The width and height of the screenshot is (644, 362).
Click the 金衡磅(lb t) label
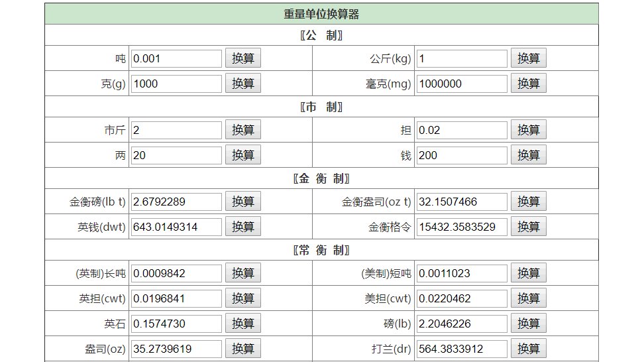[97, 202]
